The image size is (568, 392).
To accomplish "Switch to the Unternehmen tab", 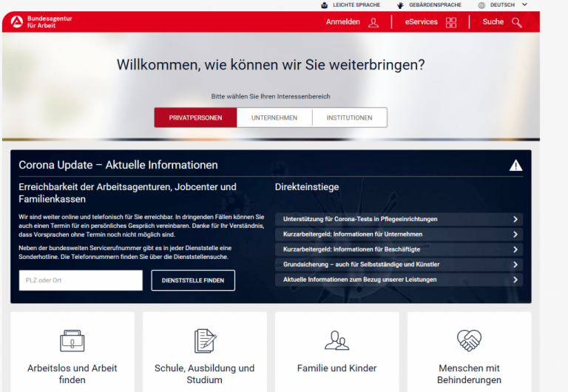I will [x=274, y=118].
